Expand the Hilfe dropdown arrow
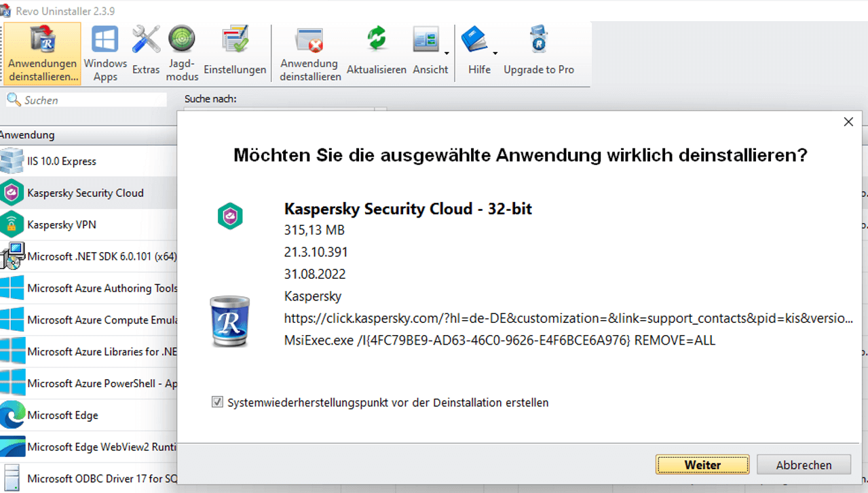This screenshot has width=868, height=493. tap(495, 53)
